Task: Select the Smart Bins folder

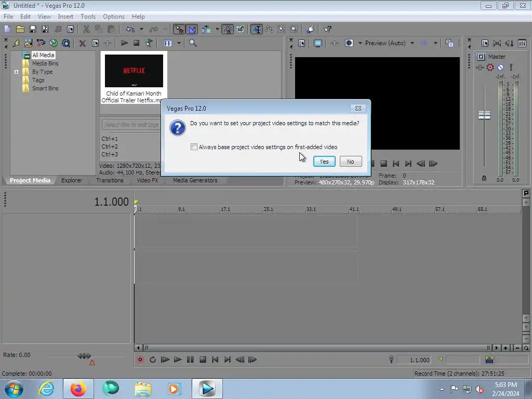Action: click(x=45, y=88)
